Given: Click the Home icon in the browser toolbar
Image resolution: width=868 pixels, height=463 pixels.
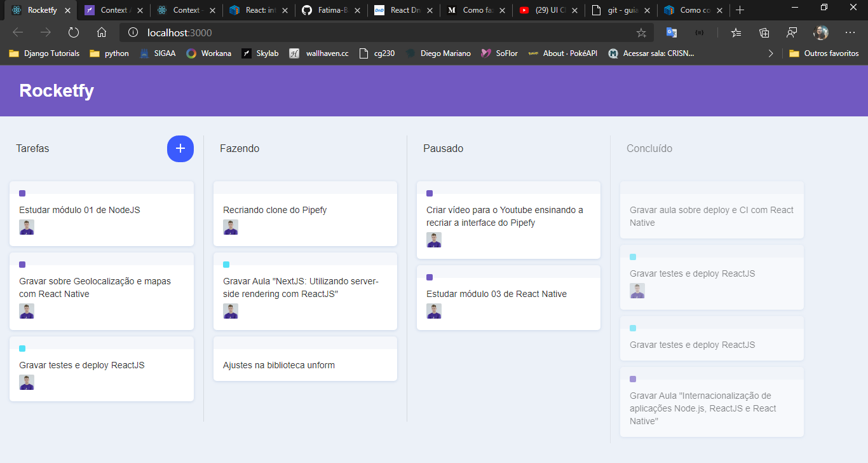Looking at the screenshot, I should click(101, 32).
